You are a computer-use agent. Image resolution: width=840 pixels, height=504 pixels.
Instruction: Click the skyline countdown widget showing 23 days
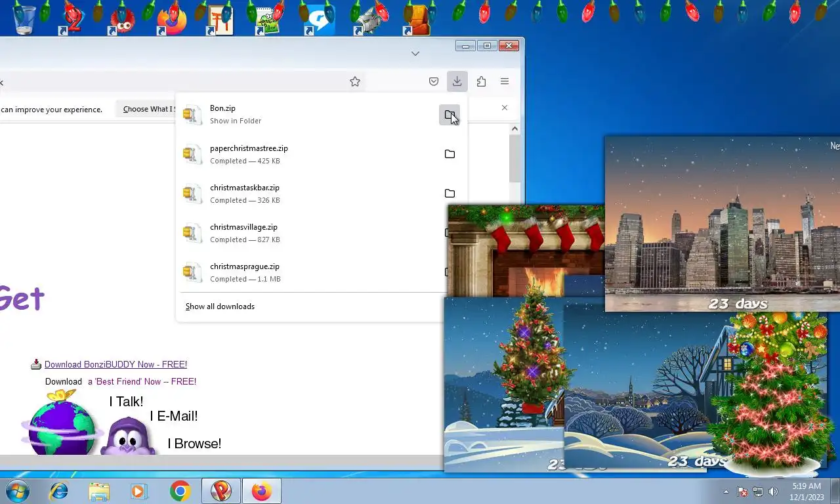[722, 224]
